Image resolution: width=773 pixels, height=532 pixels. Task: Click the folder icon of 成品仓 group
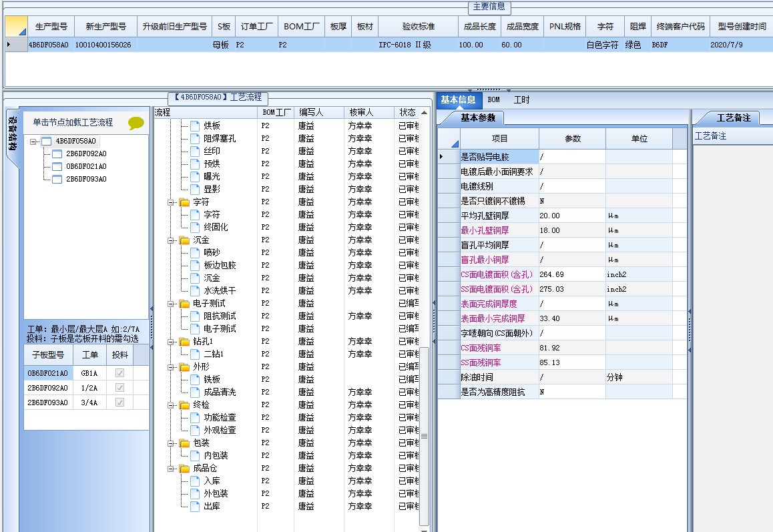(184, 469)
